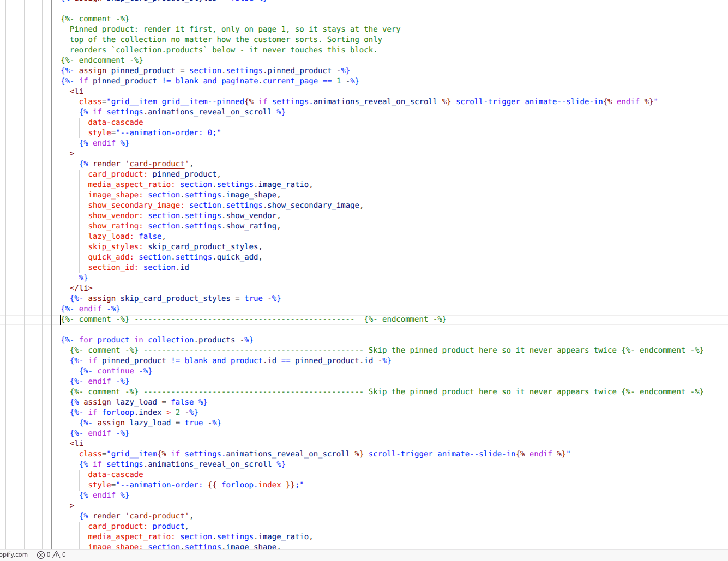Click 'skip_styles: skip_card_product_styles,' line
The image size is (728, 561).
pyautogui.click(x=175, y=246)
